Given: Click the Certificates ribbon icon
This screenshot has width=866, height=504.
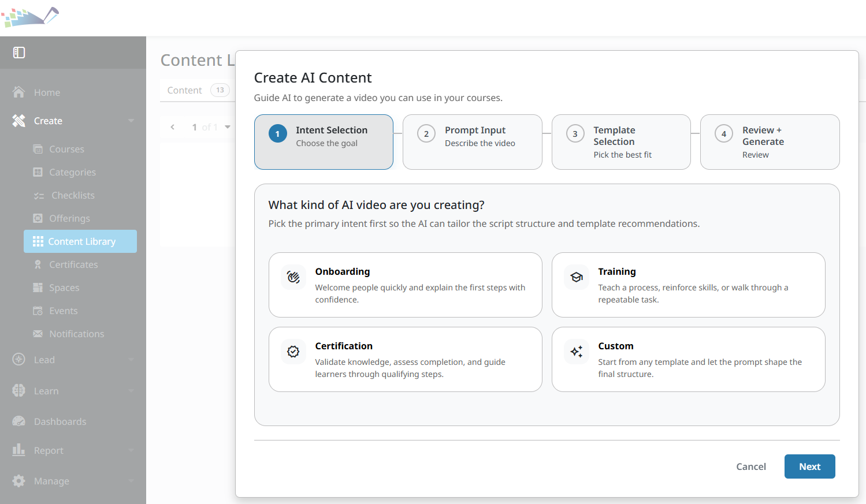Looking at the screenshot, I should tap(38, 264).
